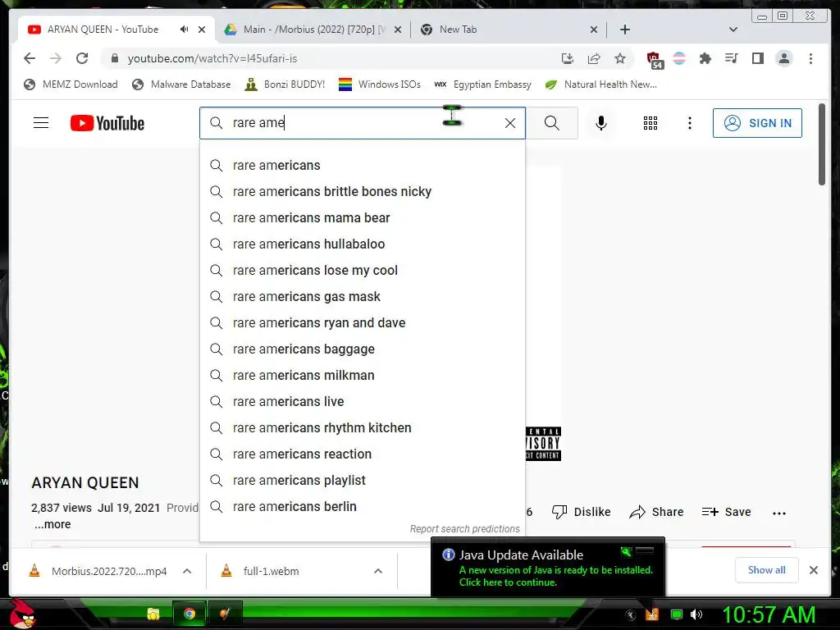Select suggestion 'rare americans berlin'
This screenshot has width=840, height=630.
point(362,507)
